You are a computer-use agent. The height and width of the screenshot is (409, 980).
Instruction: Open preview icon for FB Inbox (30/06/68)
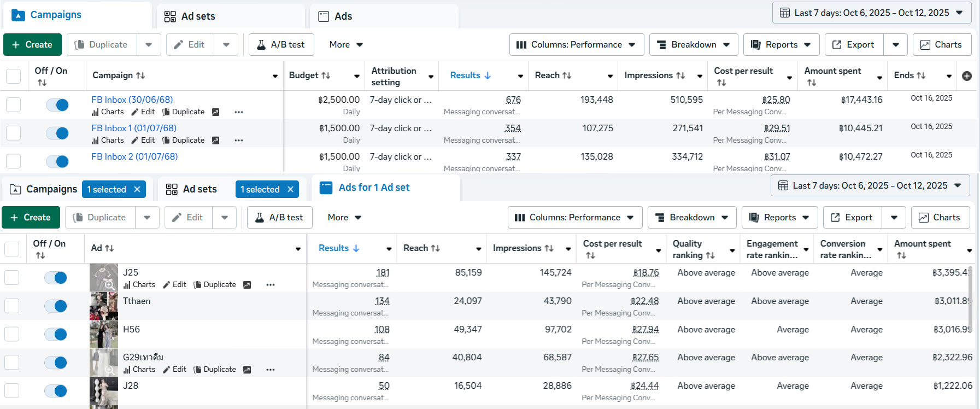215,112
